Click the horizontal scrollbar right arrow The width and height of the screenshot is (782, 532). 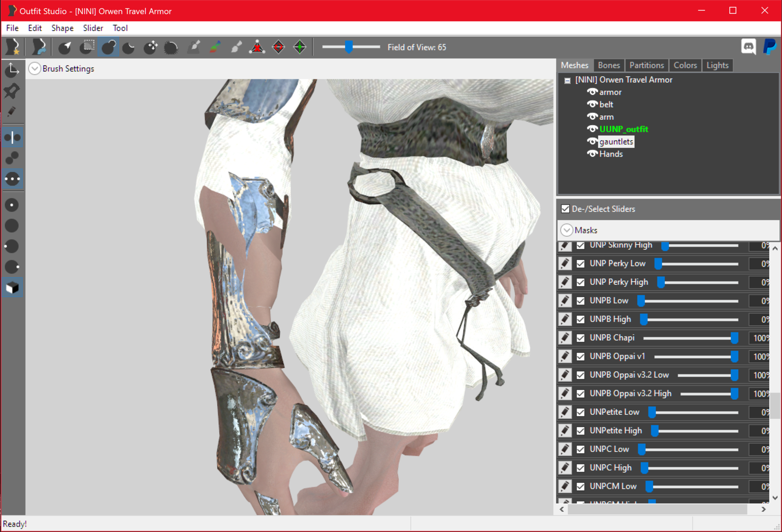coord(764,509)
